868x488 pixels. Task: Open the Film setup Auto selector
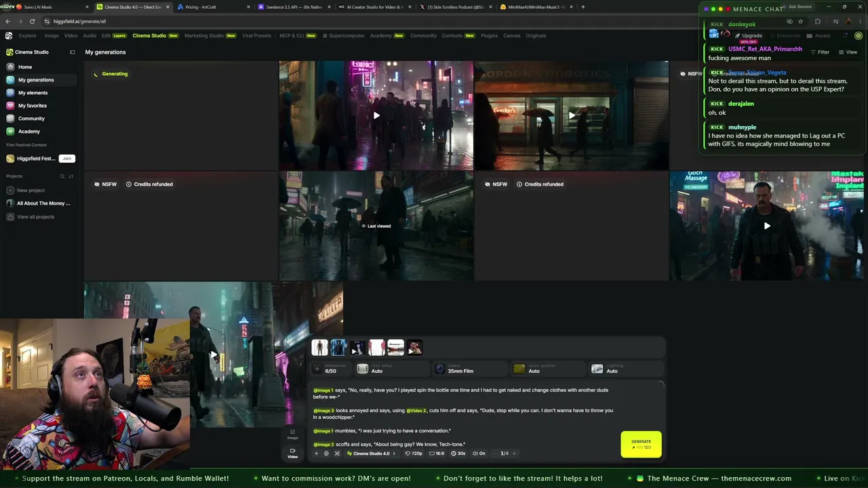(392, 369)
